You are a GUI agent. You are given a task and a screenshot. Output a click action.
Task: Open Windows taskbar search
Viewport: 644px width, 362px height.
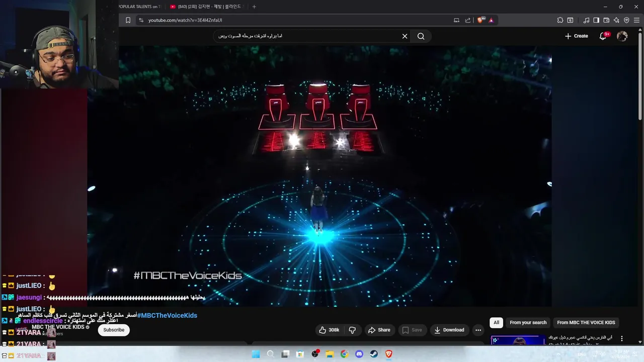pyautogui.click(x=271, y=354)
